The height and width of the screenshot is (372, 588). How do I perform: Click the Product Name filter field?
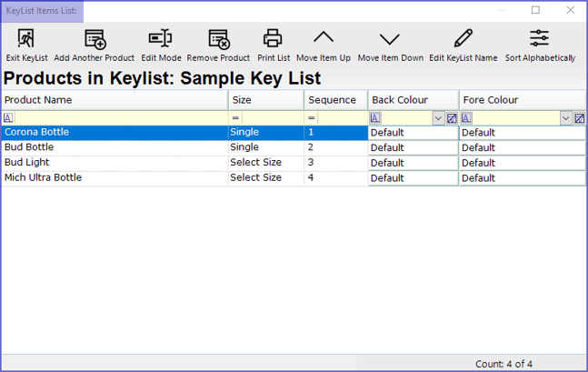tap(120, 118)
